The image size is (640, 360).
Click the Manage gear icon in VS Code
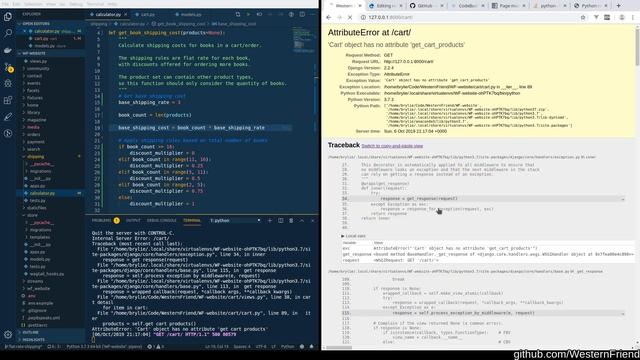8,335
